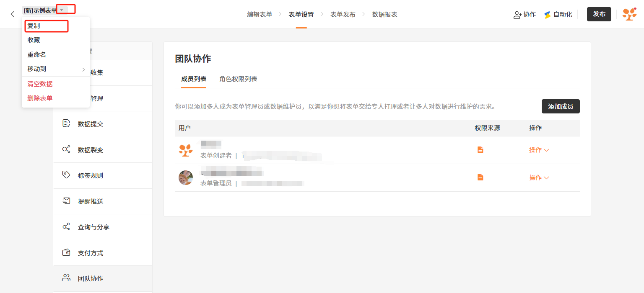
Task: Go to 编辑表单 step
Action: tap(260, 14)
